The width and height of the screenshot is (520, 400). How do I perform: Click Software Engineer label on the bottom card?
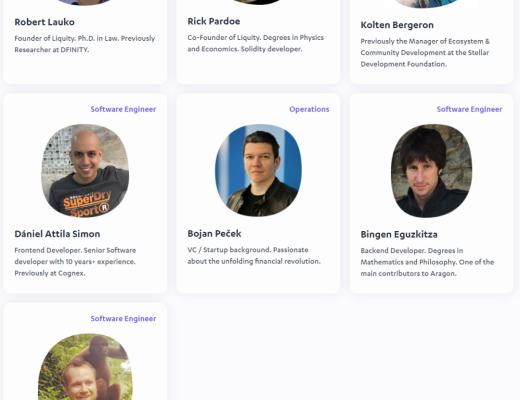pyautogui.click(x=123, y=319)
